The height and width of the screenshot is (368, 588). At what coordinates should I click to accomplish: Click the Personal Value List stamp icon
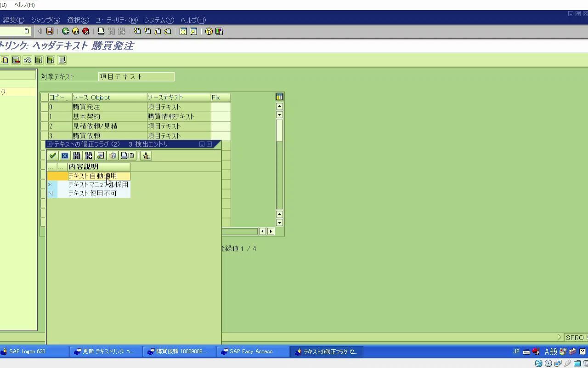[x=146, y=155]
